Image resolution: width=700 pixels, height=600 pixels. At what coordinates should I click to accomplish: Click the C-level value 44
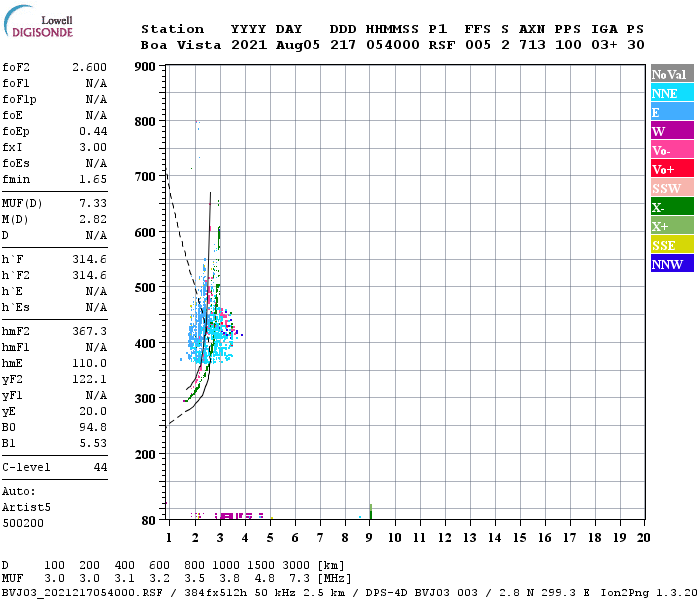100,467
